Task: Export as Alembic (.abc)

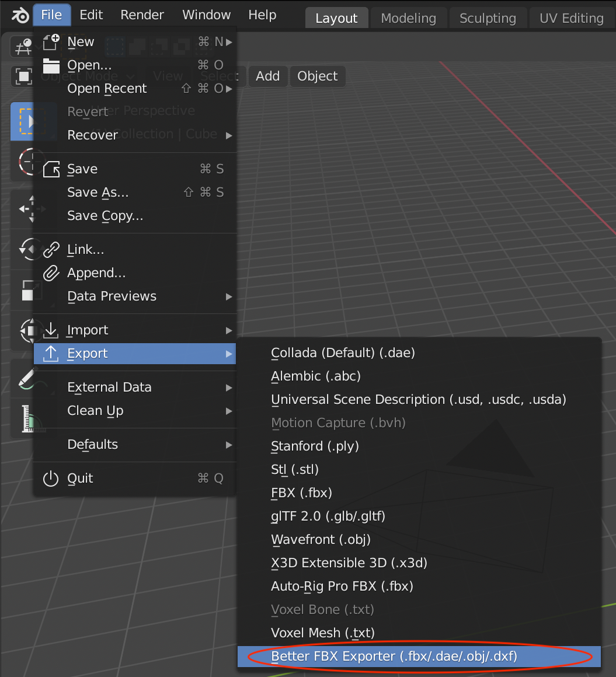Action: click(419, 376)
